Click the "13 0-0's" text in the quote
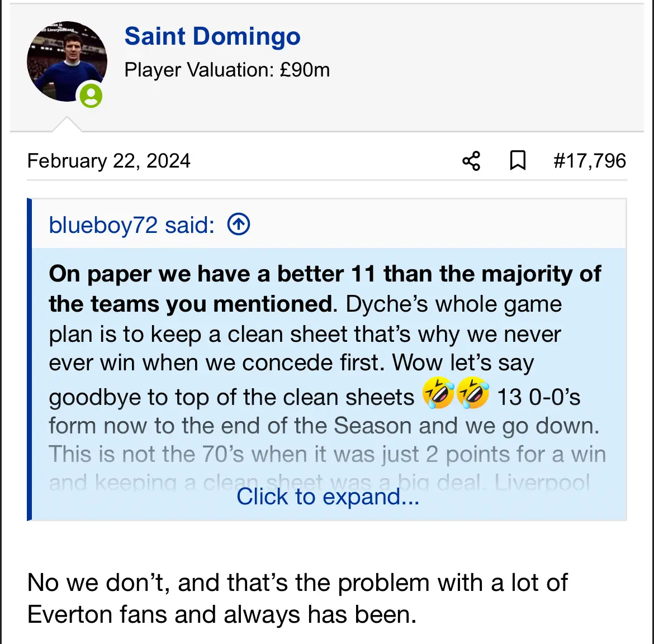Image resolution: width=654 pixels, height=644 pixels. click(538, 397)
